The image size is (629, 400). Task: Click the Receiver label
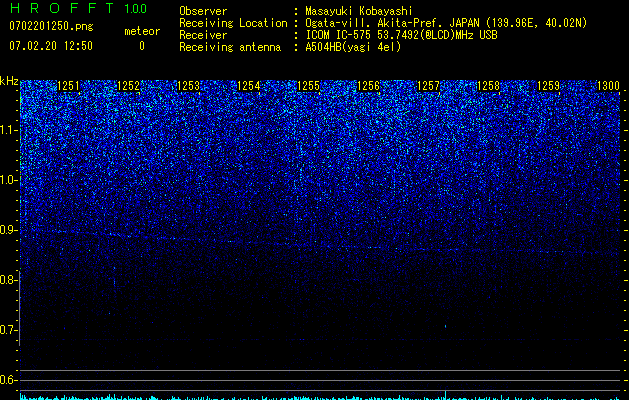tap(203, 35)
